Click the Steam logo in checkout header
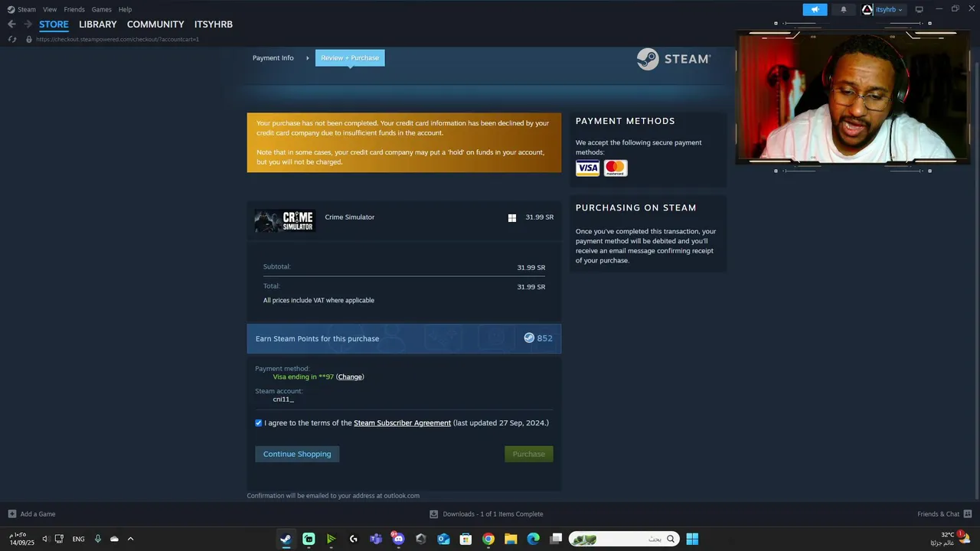Screen dimensions: 980x551 (x=674, y=59)
